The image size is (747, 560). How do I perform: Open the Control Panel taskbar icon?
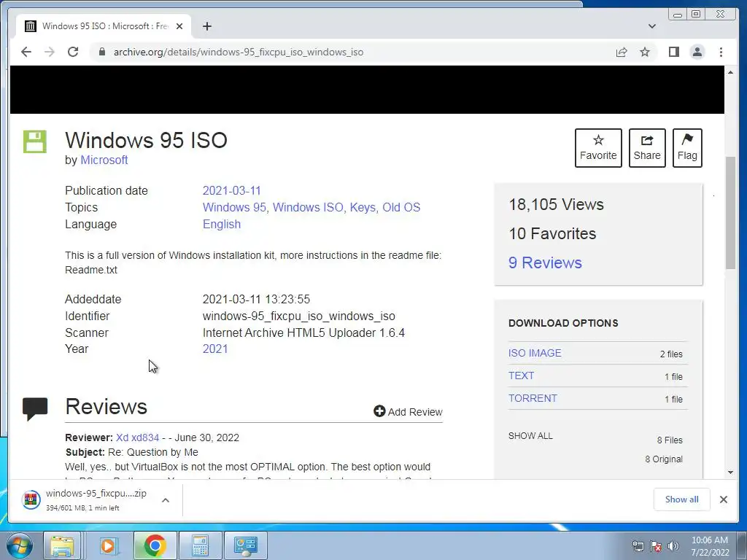click(245, 545)
